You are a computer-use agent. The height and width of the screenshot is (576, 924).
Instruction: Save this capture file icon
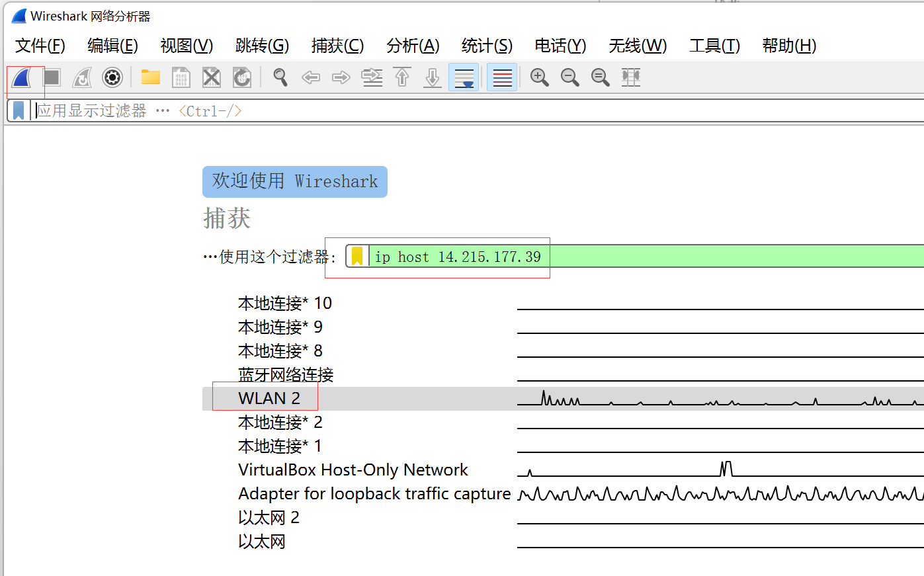coord(181,77)
